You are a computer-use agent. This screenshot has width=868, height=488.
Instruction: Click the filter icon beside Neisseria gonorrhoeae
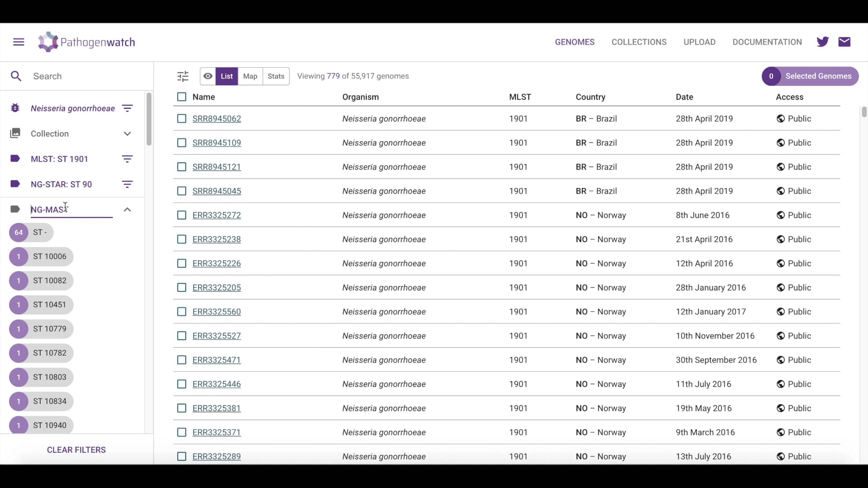click(127, 108)
